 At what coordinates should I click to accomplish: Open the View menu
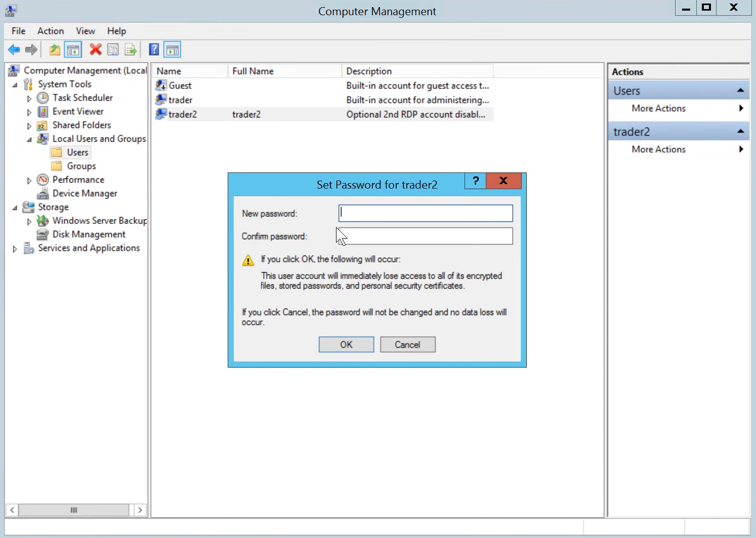85,31
